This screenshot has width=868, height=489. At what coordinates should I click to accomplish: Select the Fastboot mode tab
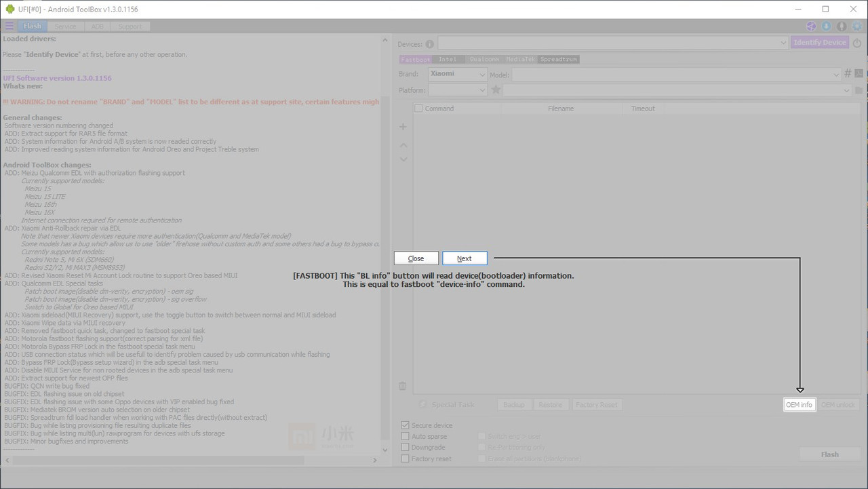[415, 59]
